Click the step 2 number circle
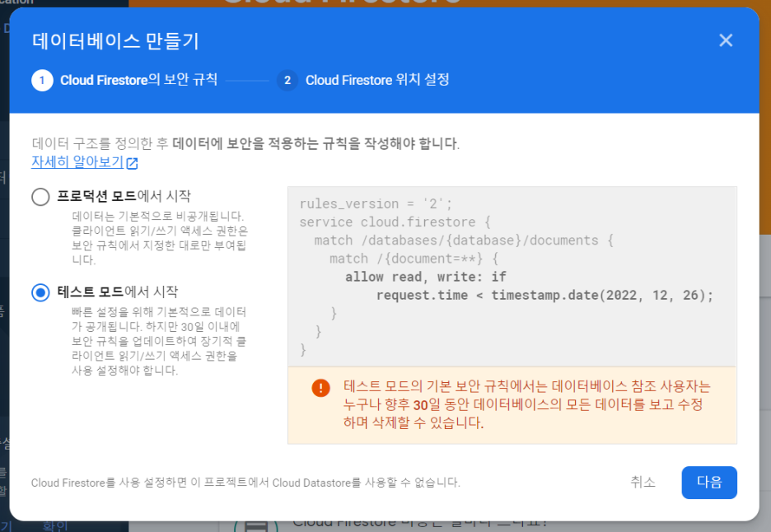 (x=287, y=80)
